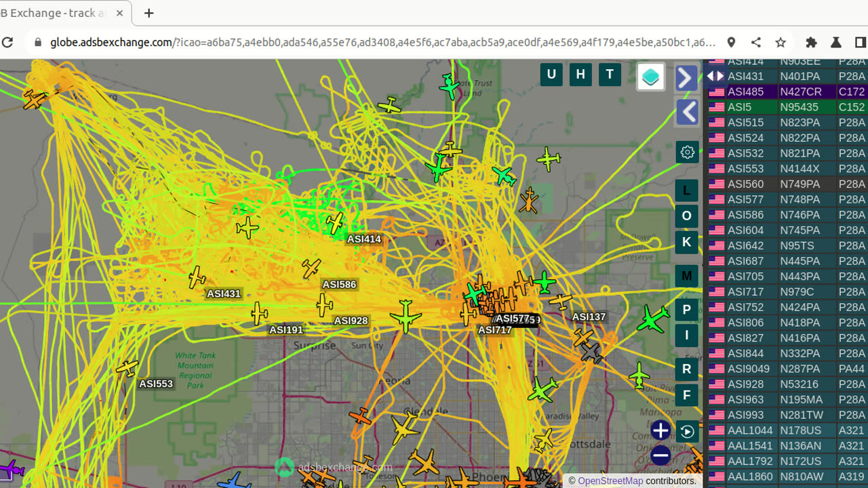This screenshot has height=488, width=868.
Task: Select the blue aircraft at bottom of map
Action: 235,482
